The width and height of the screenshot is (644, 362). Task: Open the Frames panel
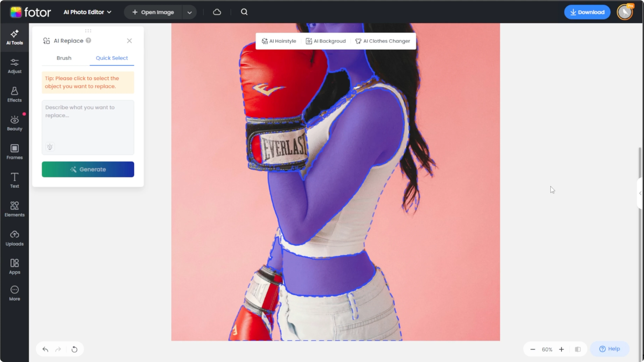pos(15,152)
